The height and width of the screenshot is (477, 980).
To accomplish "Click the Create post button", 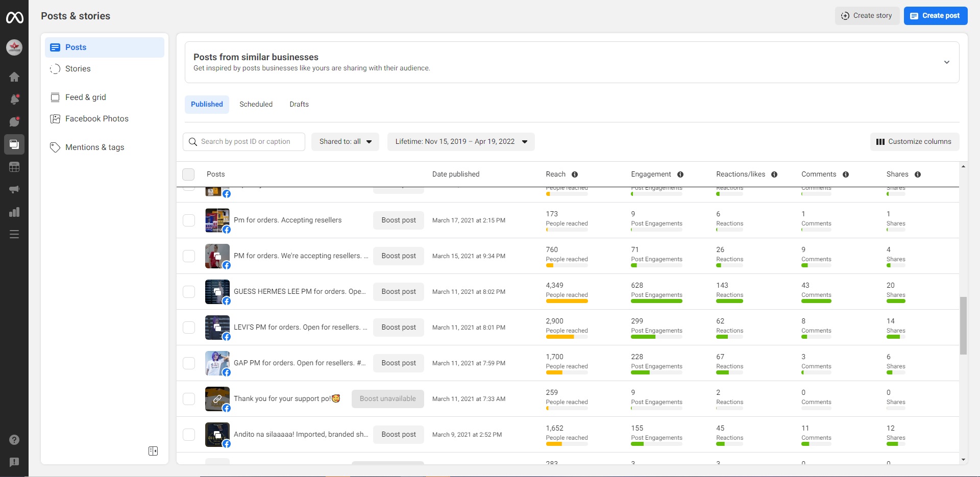I will 935,16.
